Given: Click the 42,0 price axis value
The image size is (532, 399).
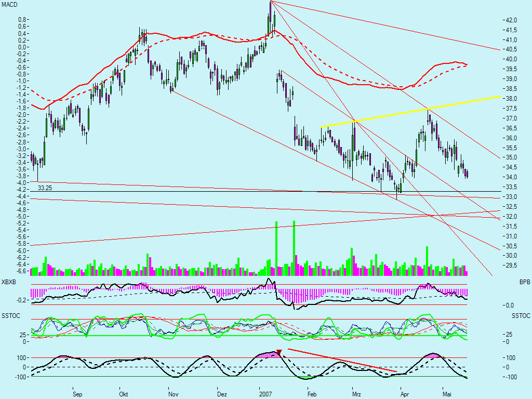Looking at the screenshot, I should click(511, 20).
